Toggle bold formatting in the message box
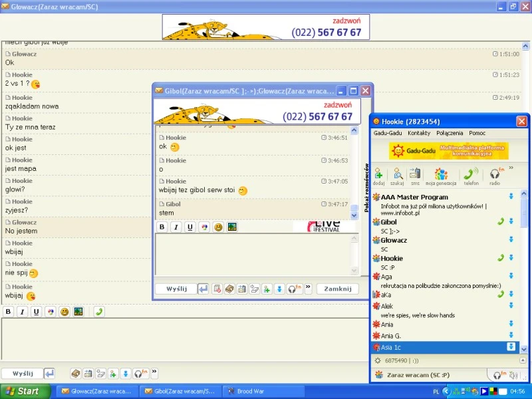The width and height of the screenshot is (532, 399). [x=162, y=226]
